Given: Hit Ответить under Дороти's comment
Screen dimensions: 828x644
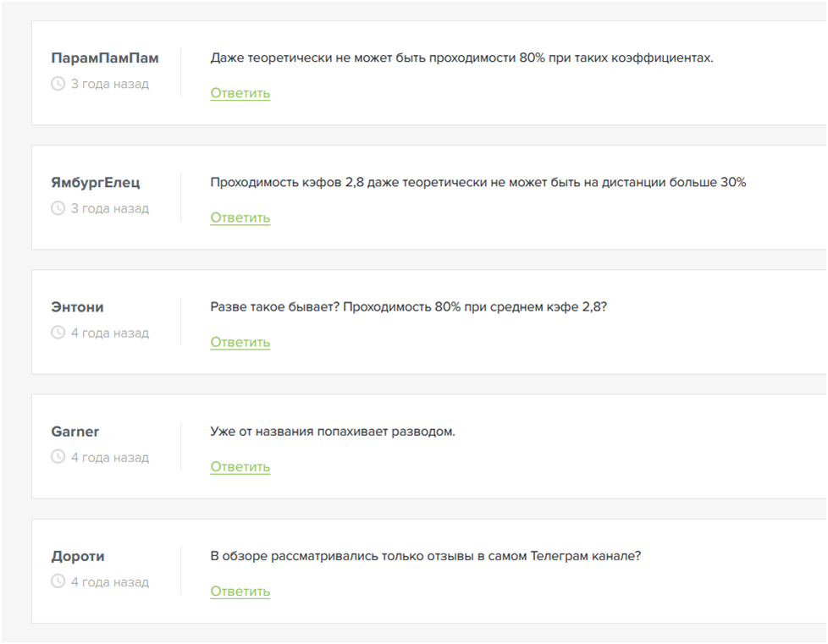Looking at the screenshot, I should [240, 591].
